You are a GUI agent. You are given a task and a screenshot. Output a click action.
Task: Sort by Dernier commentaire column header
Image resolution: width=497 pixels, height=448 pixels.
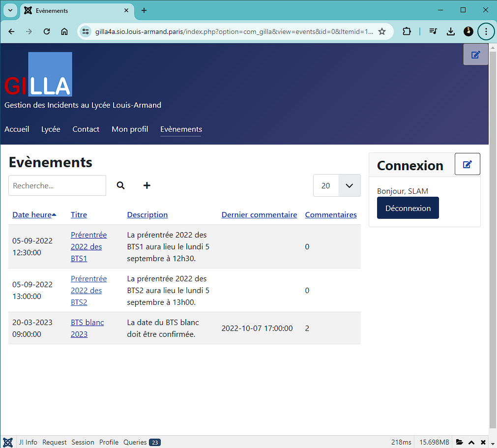click(x=259, y=214)
